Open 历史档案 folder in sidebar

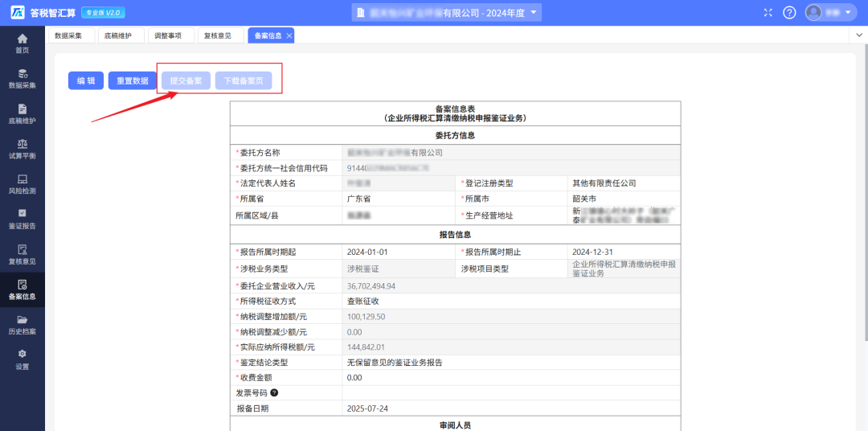click(x=23, y=325)
